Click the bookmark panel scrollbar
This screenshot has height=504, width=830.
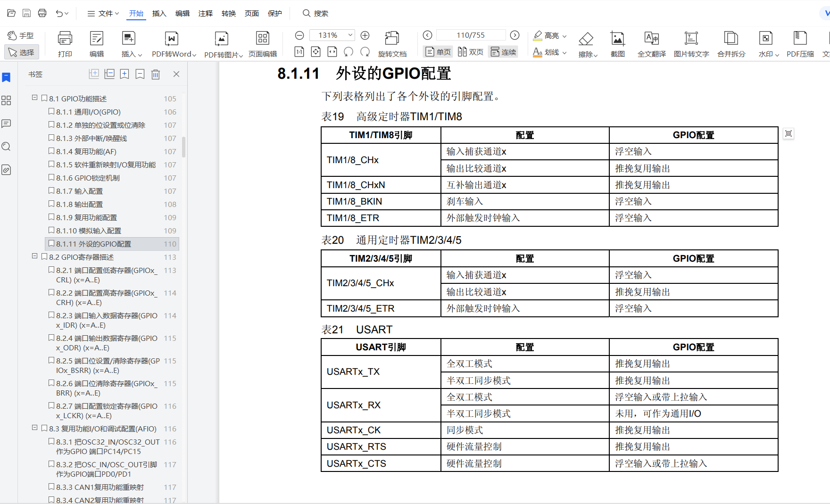tap(184, 147)
